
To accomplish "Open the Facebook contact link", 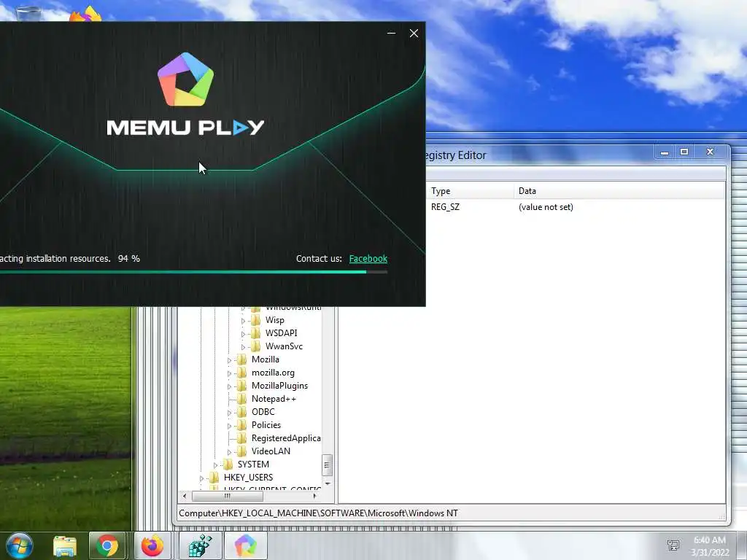I will [368, 259].
